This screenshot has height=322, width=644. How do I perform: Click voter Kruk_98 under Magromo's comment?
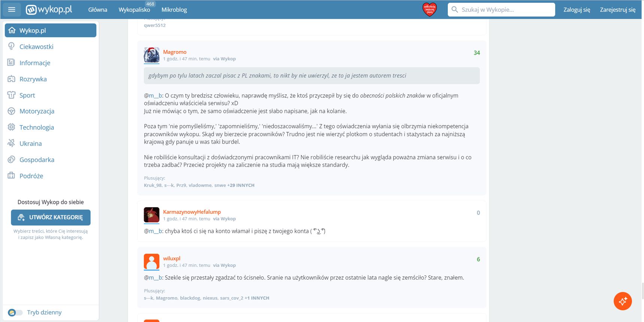(x=153, y=185)
